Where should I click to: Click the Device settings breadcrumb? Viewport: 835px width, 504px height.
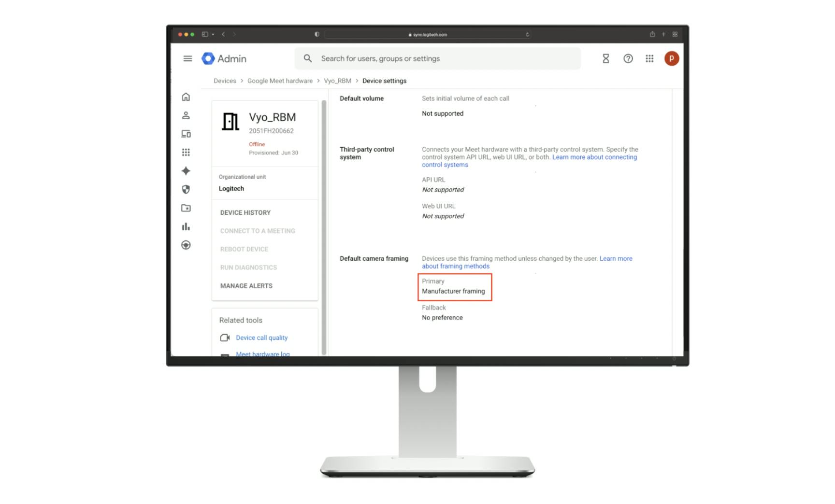click(384, 81)
